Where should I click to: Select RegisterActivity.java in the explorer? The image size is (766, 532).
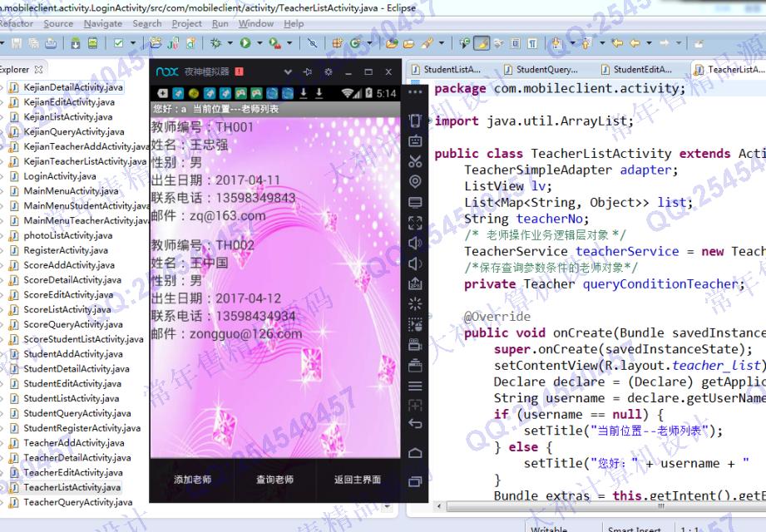coord(66,250)
